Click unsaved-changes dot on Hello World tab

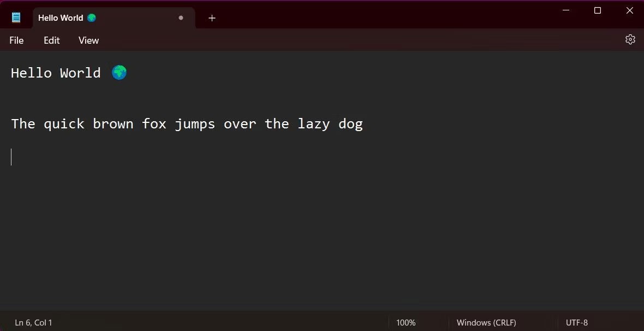pos(181,18)
